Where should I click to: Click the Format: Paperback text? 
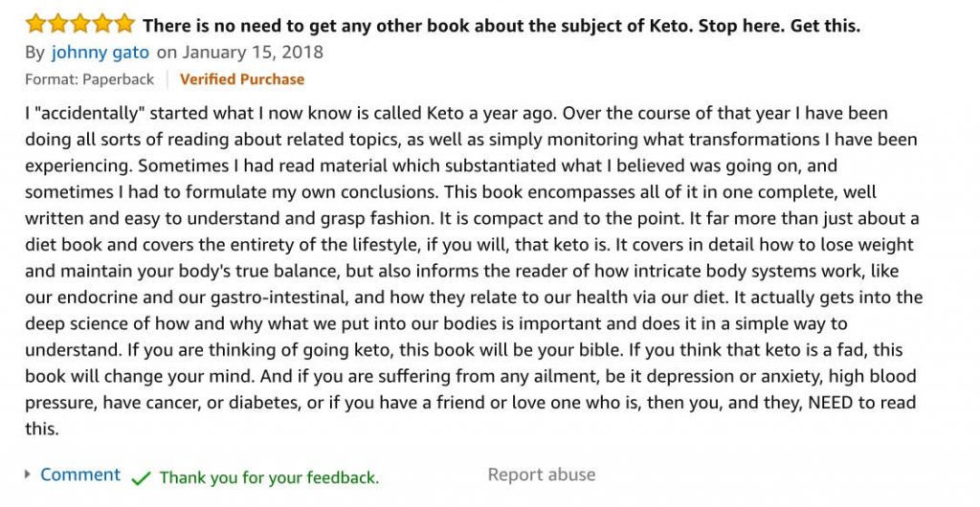[89, 79]
